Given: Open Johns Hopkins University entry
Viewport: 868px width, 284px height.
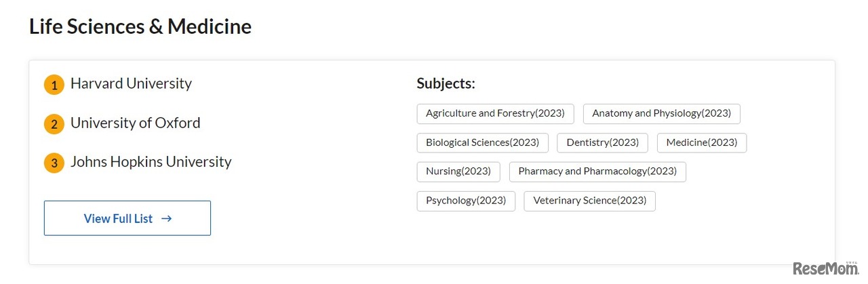Looking at the screenshot, I should pyautogui.click(x=151, y=162).
